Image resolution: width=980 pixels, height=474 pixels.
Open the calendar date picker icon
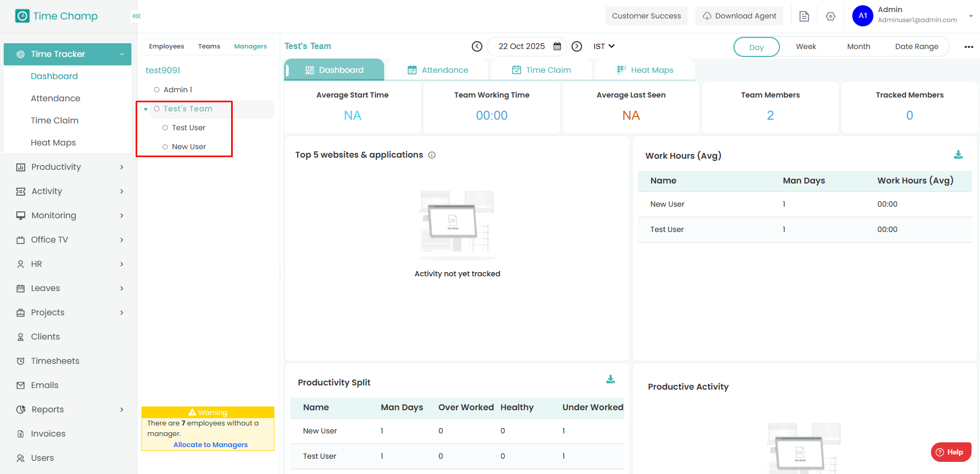point(557,46)
